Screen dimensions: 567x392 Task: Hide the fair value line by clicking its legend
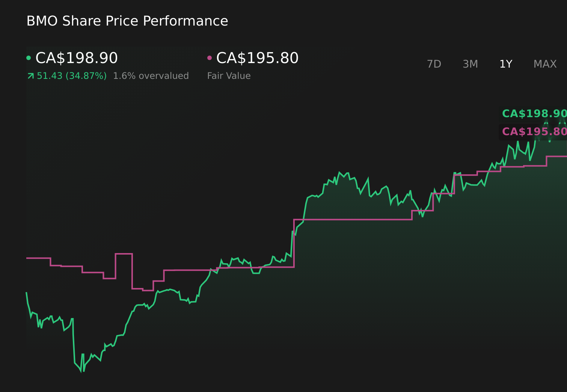point(210,57)
